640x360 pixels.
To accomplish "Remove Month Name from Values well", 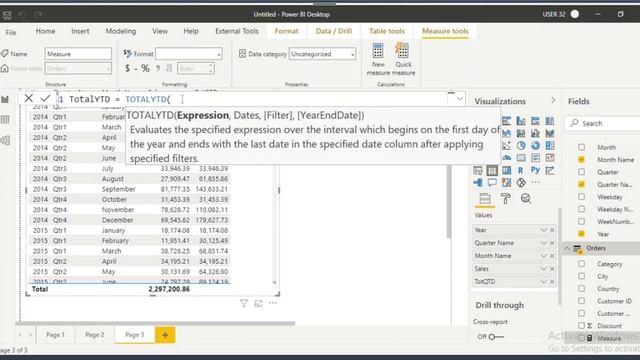I will coord(552,256).
